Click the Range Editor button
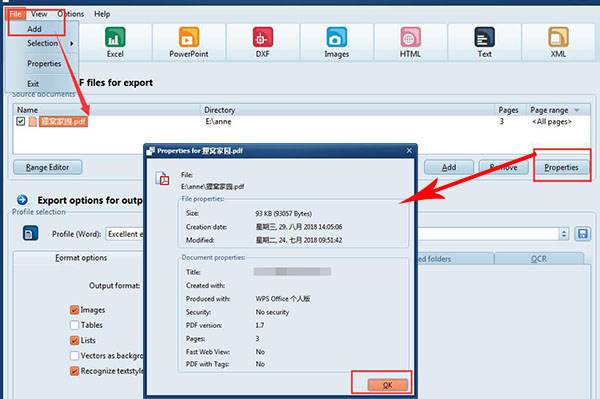The image size is (600, 399). [47, 167]
